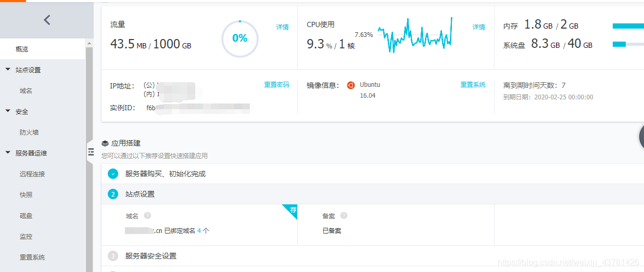Screen dimensions: 644x272
Task: Click the CPU usage line chart
Action: pos(415,35)
